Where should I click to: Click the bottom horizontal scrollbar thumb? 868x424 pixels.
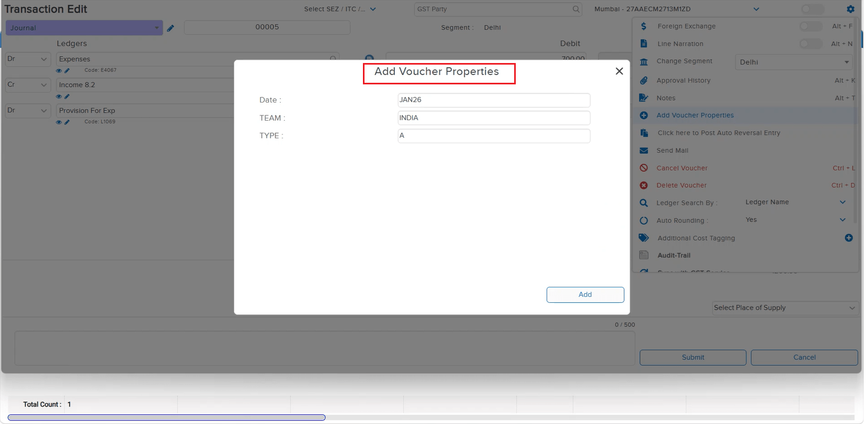click(x=166, y=418)
